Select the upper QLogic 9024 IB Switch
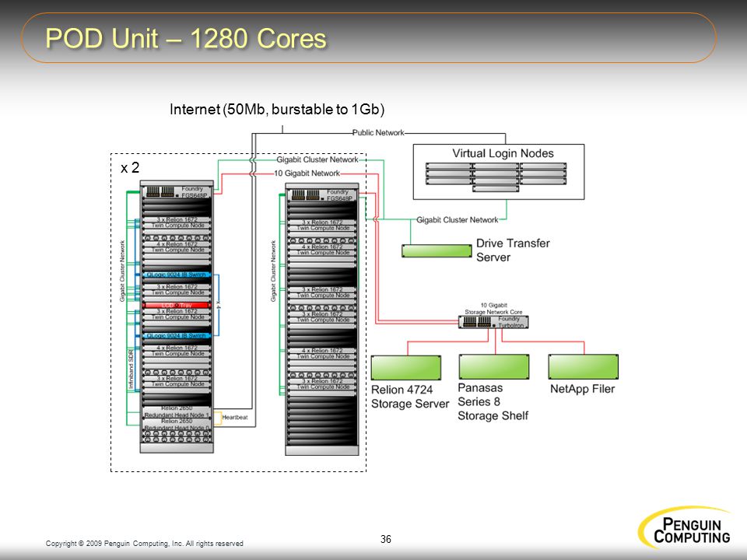The image size is (747, 560). [177, 275]
